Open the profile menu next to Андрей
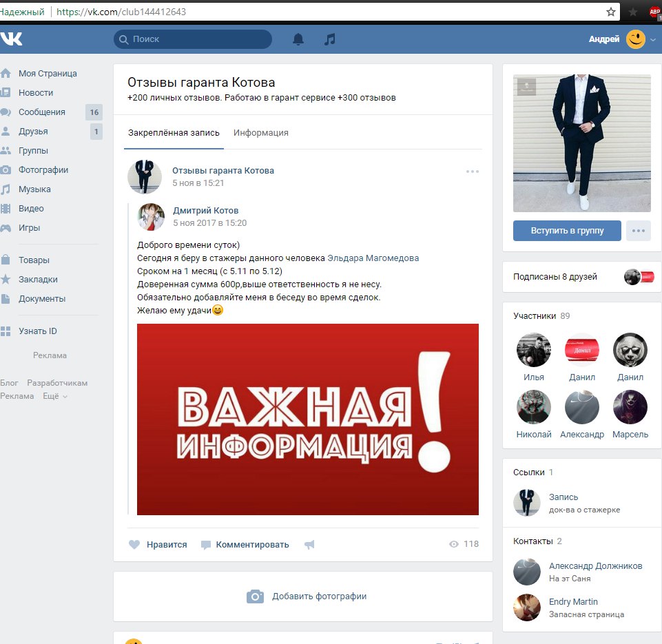 653,40
